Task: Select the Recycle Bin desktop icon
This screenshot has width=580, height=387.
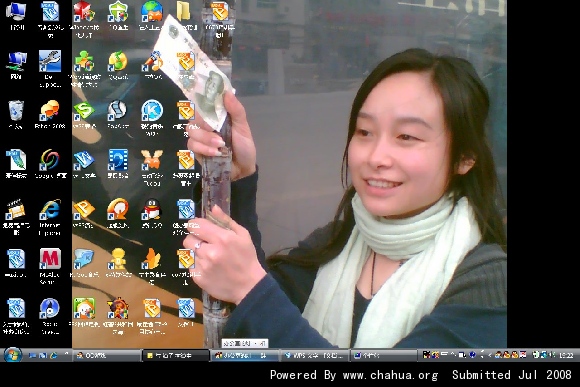Action: point(16,115)
